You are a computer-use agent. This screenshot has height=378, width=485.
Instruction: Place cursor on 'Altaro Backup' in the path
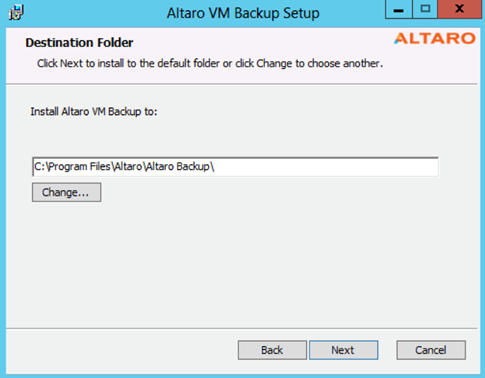178,167
